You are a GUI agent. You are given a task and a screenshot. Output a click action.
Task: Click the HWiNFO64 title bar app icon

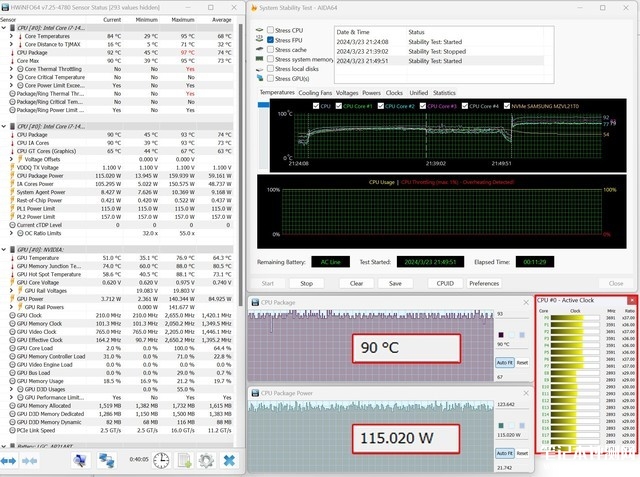[x=5, y=7]
